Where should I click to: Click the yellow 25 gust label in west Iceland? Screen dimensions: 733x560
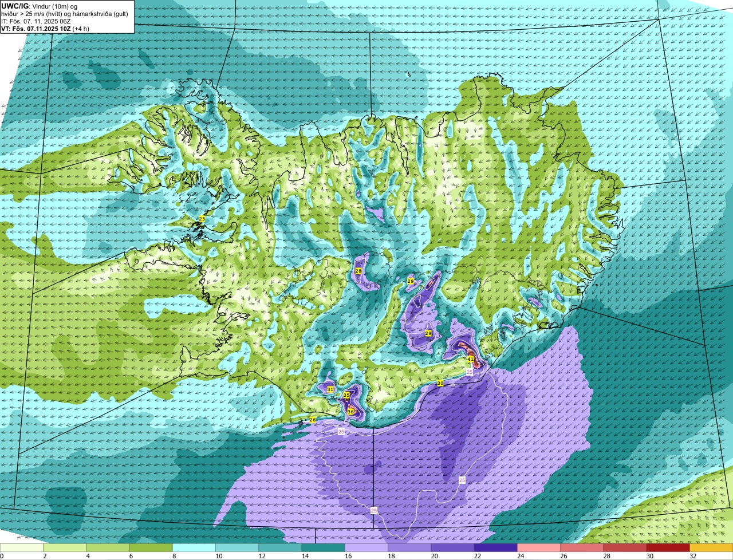click(202, 219)
